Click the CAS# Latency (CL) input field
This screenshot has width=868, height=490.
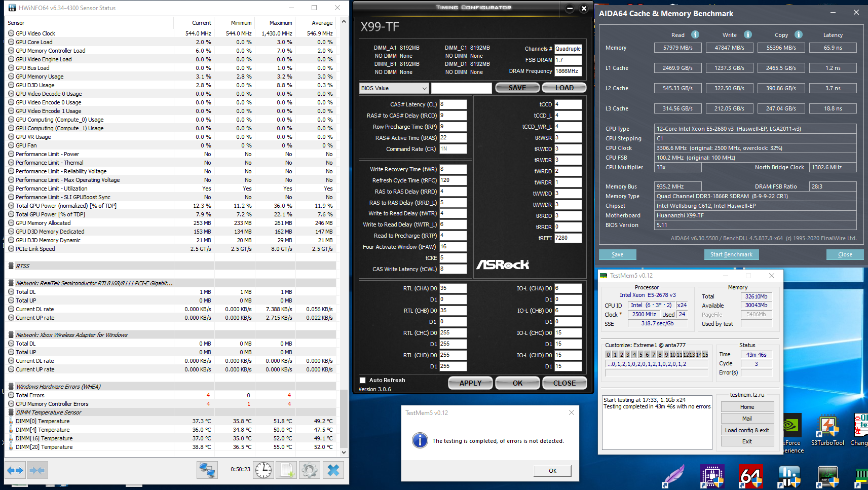pyautogui.click(x=452, y=104)
